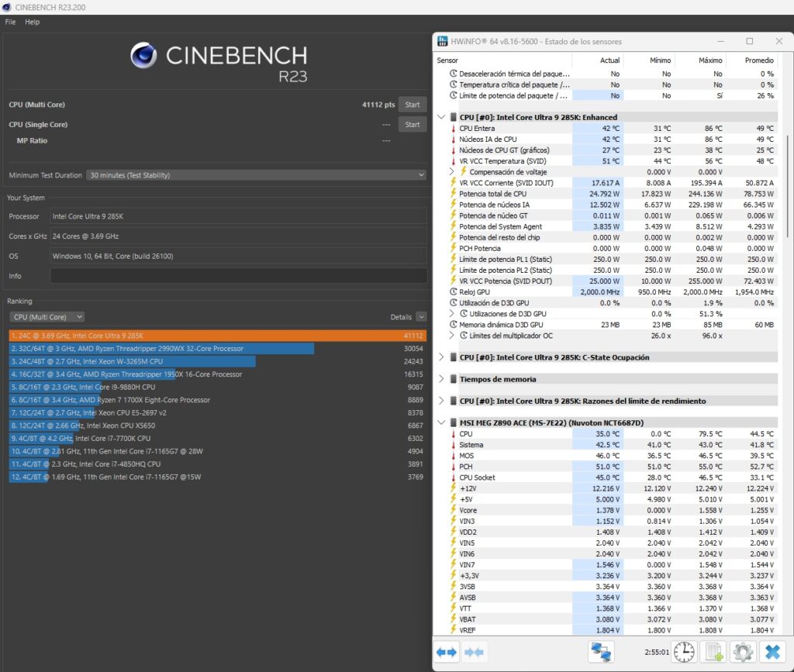This screenshot has height=672, width=794.
Task: Start logging with the sheet-plus icon
Action: (713, 652)
